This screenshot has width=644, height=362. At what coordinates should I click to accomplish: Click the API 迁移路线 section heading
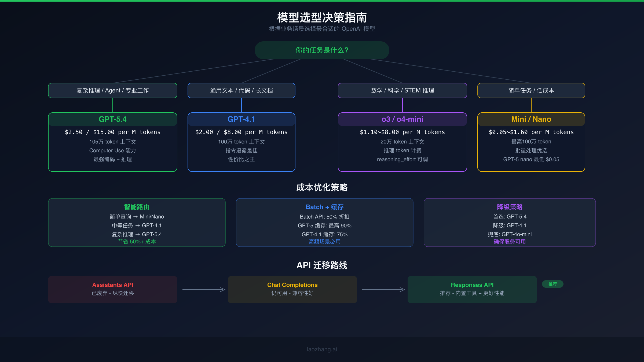(x=322, y=265)
